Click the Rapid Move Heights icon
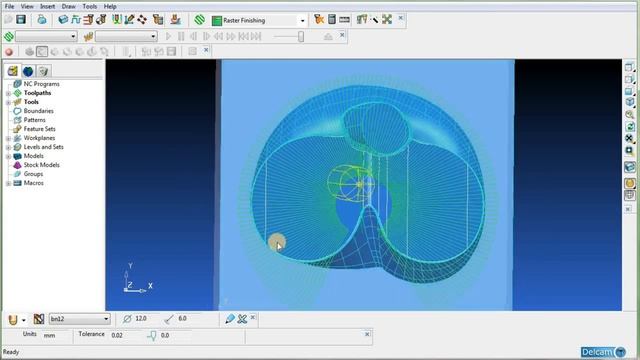The image size is (640, 360). pyautogui.click(x=89, y=19)
